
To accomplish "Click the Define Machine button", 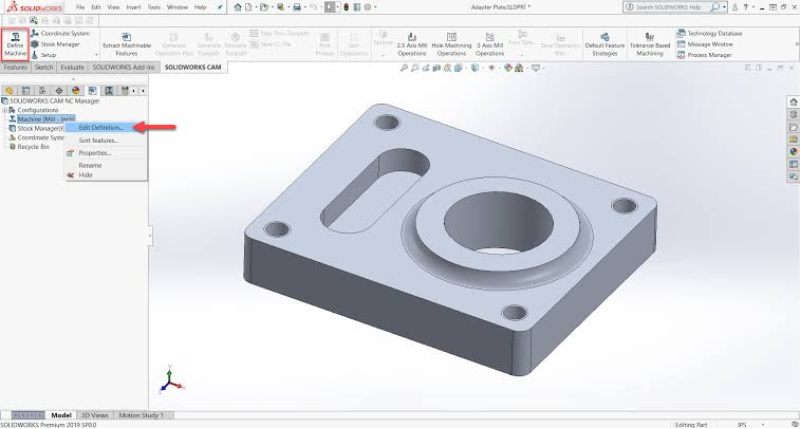I will point(15,44).
